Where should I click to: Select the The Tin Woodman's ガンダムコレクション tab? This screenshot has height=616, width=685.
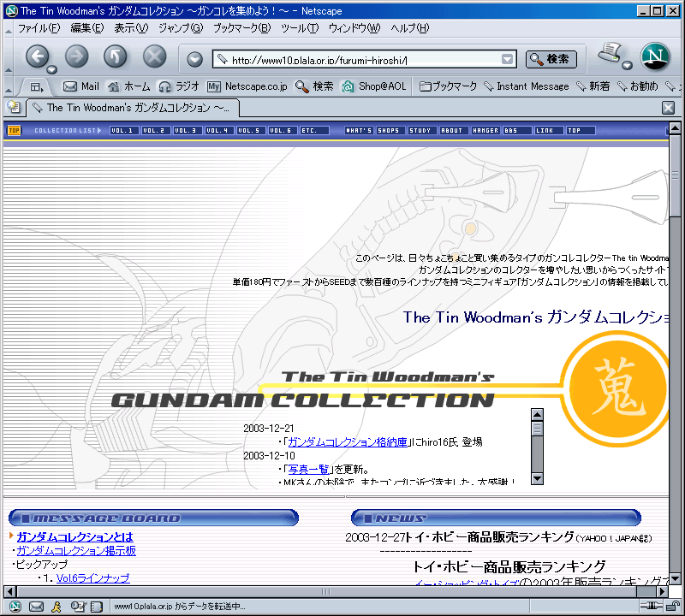point(133,108)
